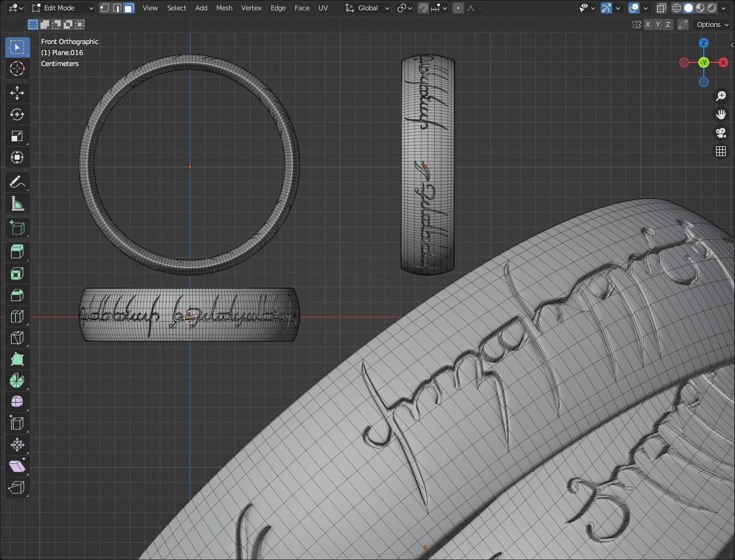Open the Face menu
This screenshot has height=560, width=735.
(302, 8)
